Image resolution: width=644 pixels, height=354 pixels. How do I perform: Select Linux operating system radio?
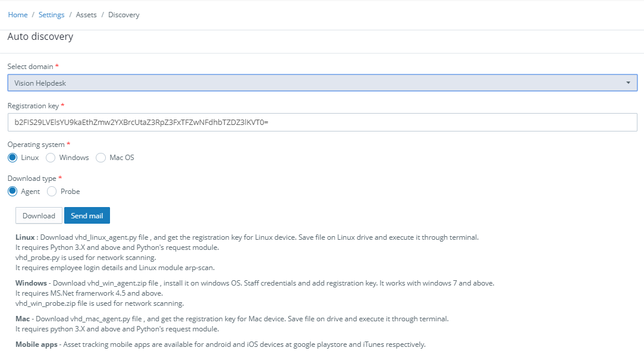click(12, 158)
